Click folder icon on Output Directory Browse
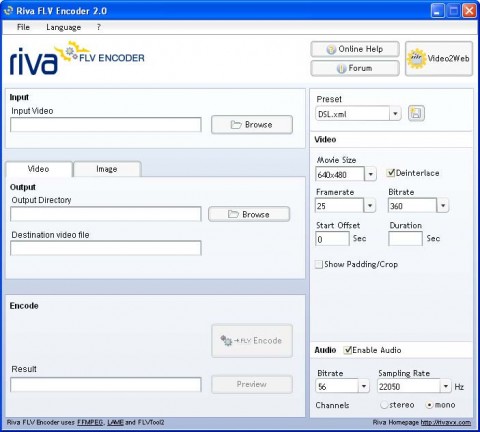Screen dimensions: 480x432 click(233, 214)
